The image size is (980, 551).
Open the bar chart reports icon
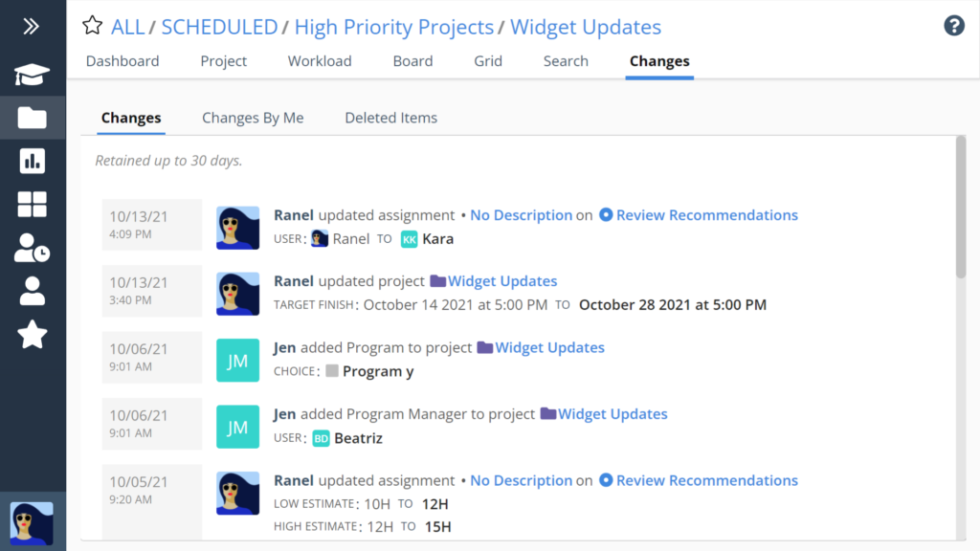[32, 161]
